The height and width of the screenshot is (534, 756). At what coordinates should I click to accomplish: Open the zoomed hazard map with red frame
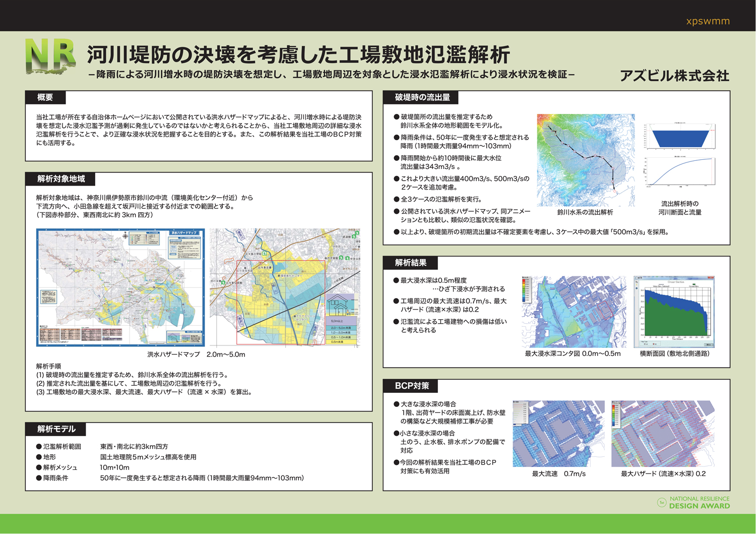click(x=285, y=287)
